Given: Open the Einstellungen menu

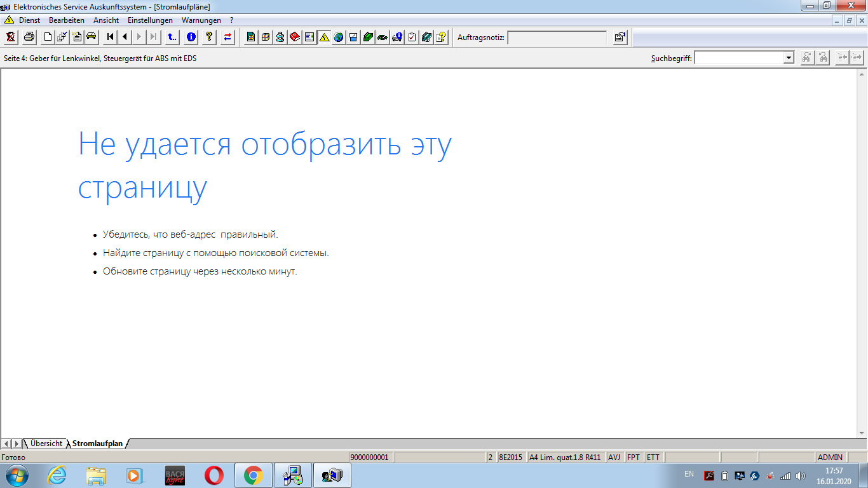Looking at the screenshot, I should coord(150,20).
